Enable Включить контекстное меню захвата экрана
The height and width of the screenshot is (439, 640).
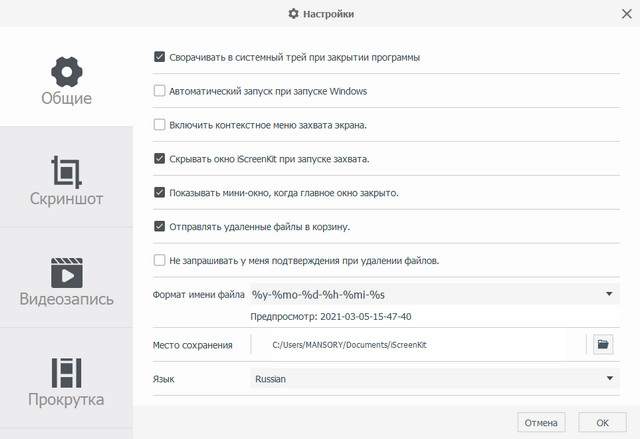coord(159,124)
